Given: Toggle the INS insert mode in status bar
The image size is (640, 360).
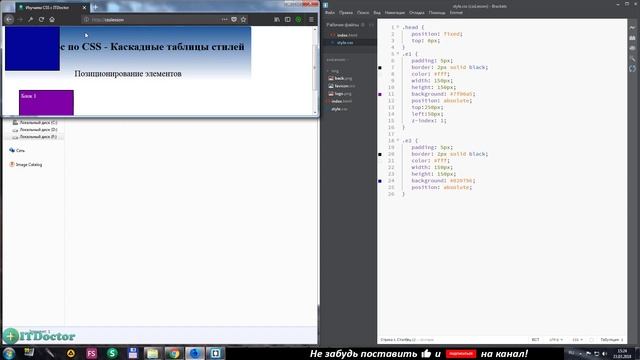Looking at the screenshot, I should tap(535, 340).
